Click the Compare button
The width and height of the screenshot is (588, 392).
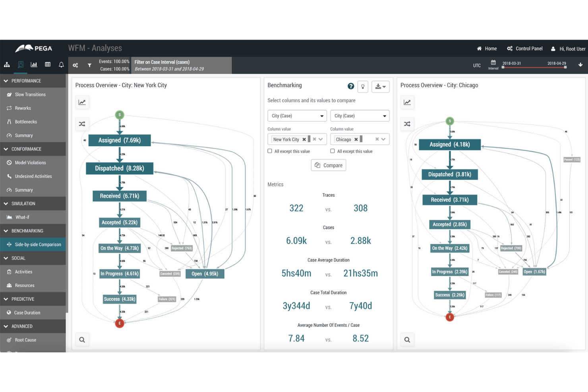pos(328,165)
